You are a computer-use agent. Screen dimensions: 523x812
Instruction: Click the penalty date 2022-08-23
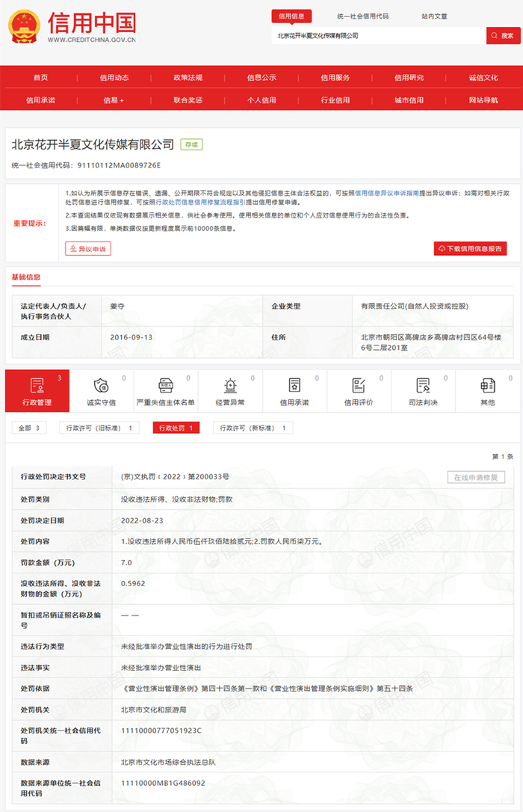(142, 520)
